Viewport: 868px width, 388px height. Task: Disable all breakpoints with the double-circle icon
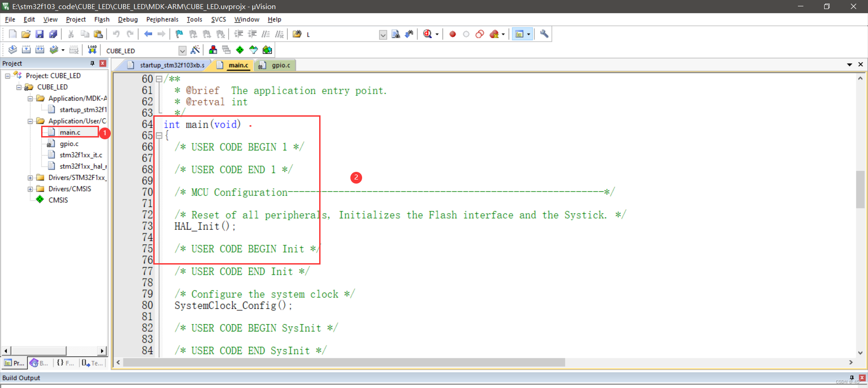[480, 34]
